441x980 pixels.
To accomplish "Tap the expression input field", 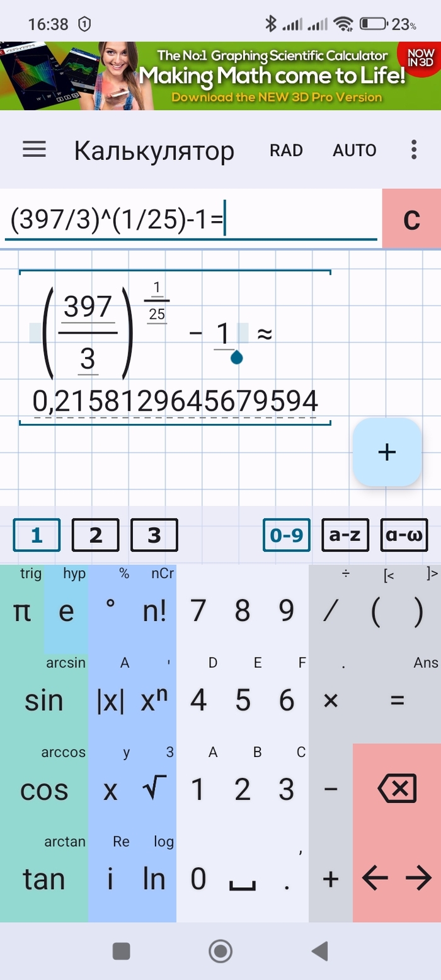I will 189,221.
